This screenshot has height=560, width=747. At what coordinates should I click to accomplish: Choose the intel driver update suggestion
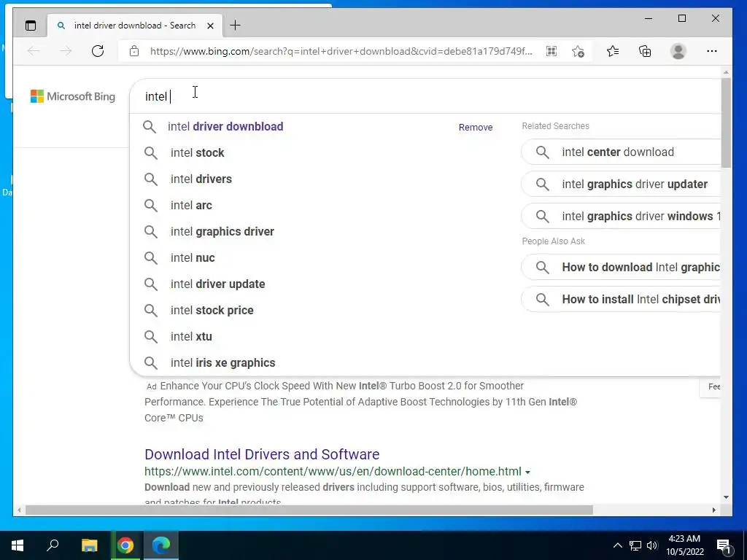[x=217, y=284]
